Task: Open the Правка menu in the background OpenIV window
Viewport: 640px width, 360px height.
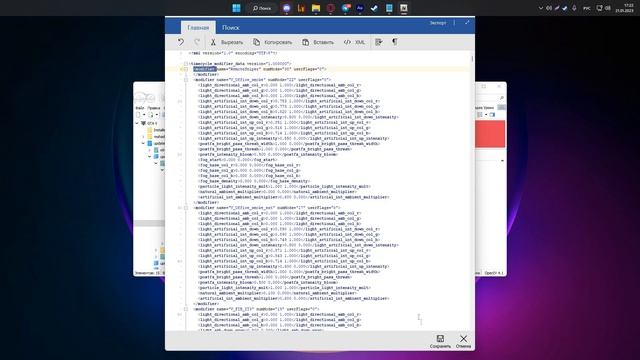Action: click(x=154, y=108)
